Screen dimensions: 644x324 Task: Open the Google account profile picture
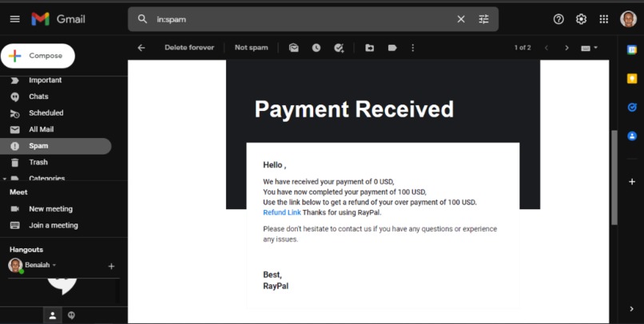click(628, 19)
